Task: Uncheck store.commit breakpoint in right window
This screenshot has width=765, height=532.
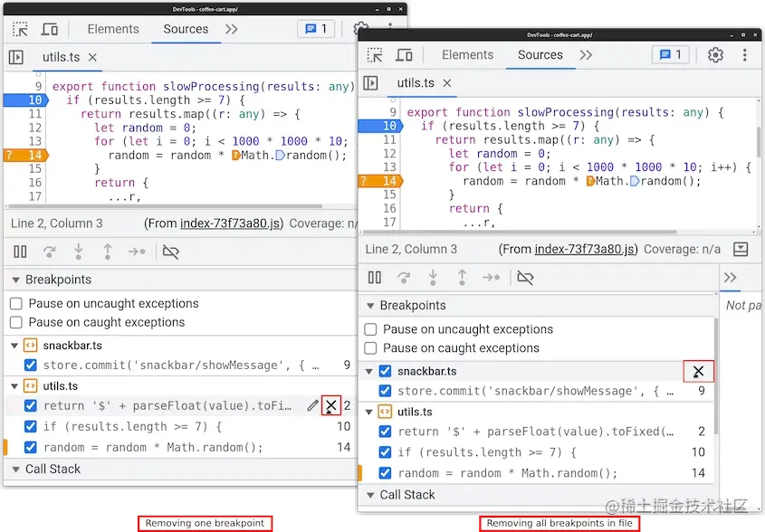Action: (x=385, y=391)
